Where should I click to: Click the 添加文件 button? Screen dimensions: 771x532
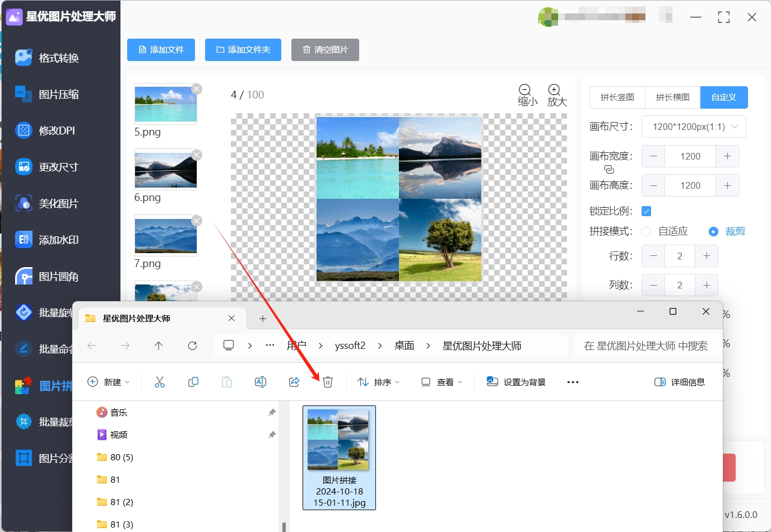pos(161,50)
